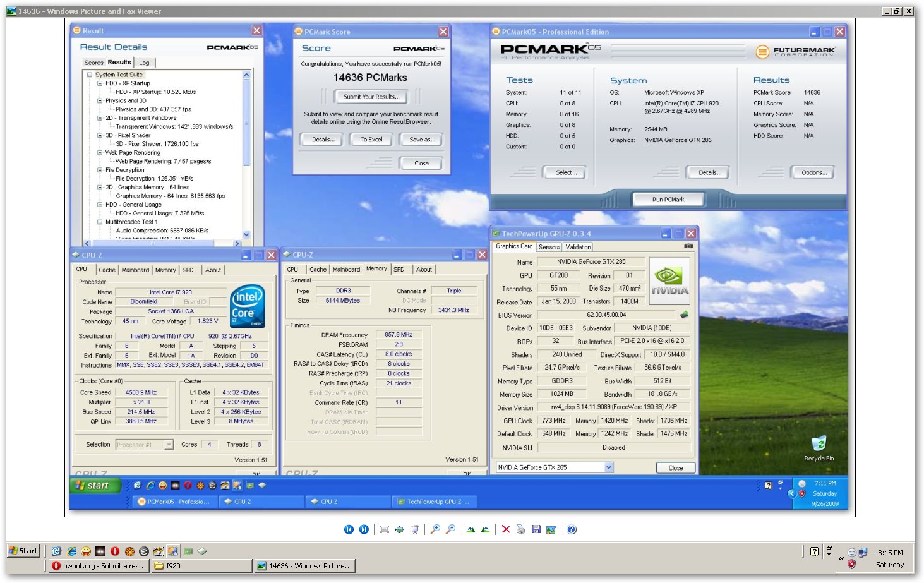Open Mainboard tab in the processor CPU-Z window

135,270
